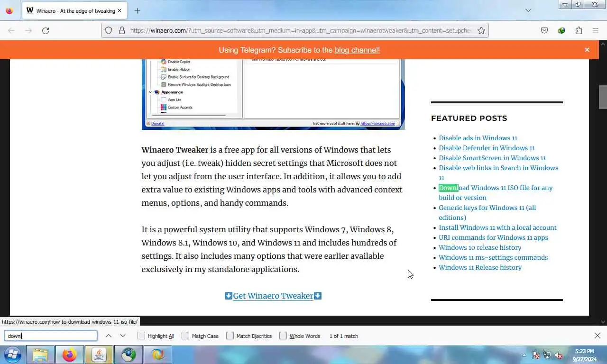607x364 pixels.
Task: Enable the Highlight All checkbox
Action: (141, 336)
